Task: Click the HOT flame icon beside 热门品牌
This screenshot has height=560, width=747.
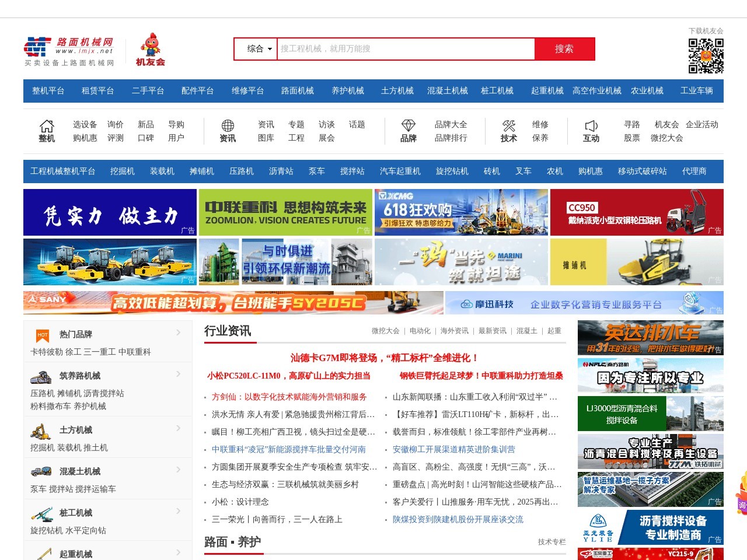Action: 41,334
